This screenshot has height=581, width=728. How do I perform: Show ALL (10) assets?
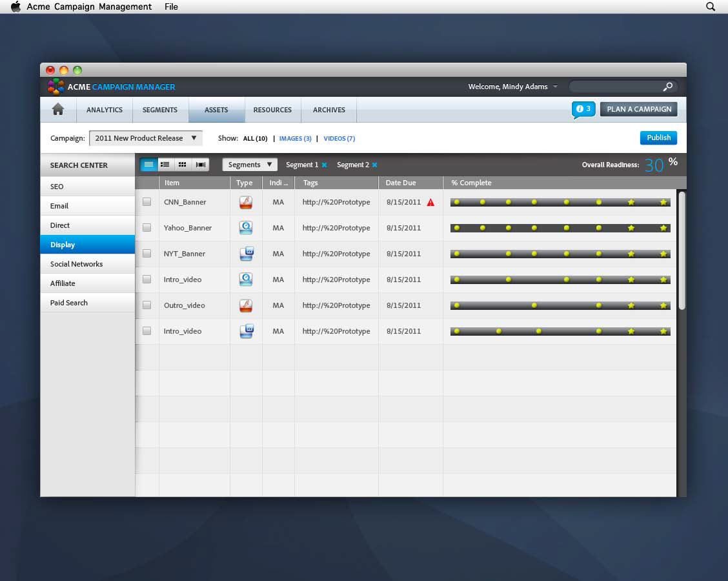(x=256, y=138)
